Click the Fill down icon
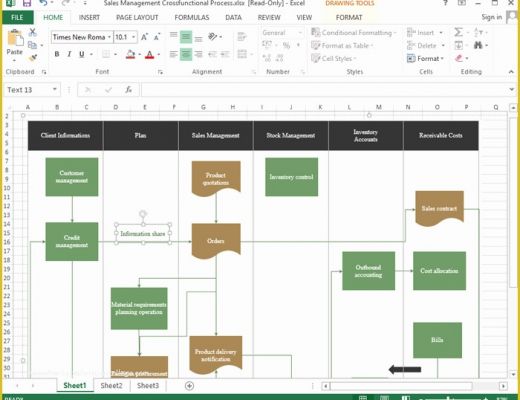This screenshot has height=400, width=520. pyautogui.click(x=459, y=45)
